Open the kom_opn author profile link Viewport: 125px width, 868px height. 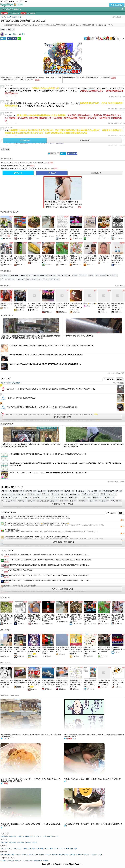point(8,34)
